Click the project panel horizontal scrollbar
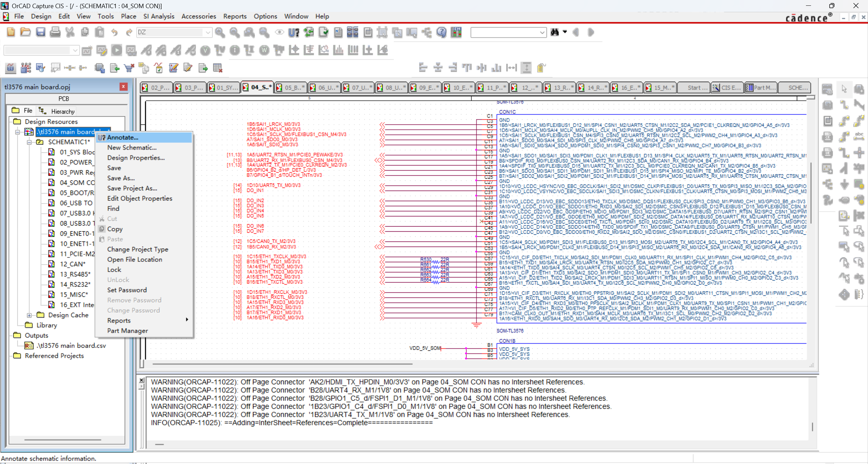This screenshot has width=868, height=464. point(63,440)
